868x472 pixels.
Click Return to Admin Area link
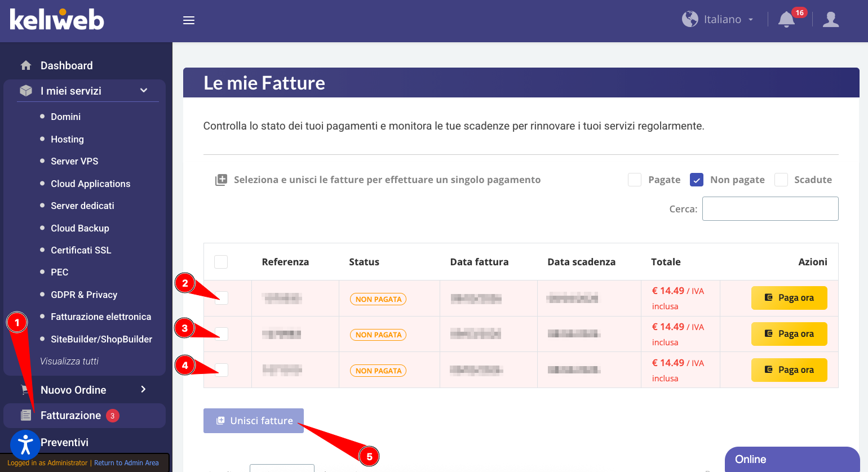click(126, 463)
